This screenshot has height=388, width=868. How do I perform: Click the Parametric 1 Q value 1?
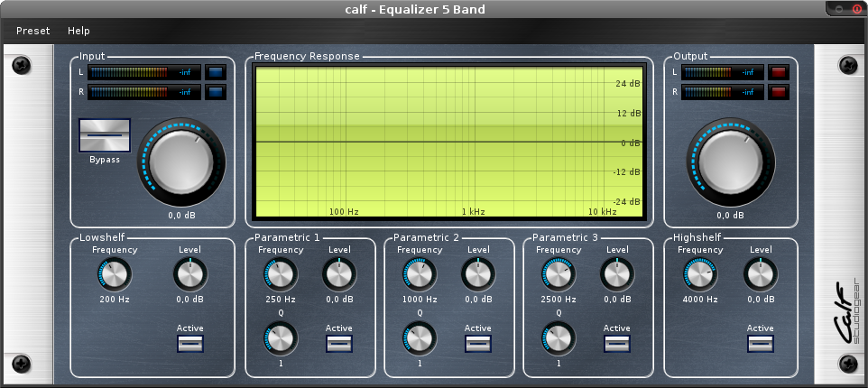coord(281,364)
